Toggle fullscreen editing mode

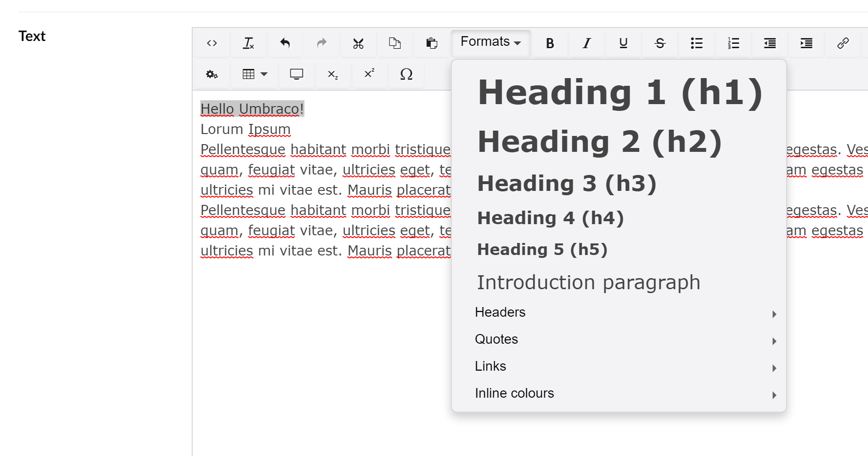click(x=296, y=74)
